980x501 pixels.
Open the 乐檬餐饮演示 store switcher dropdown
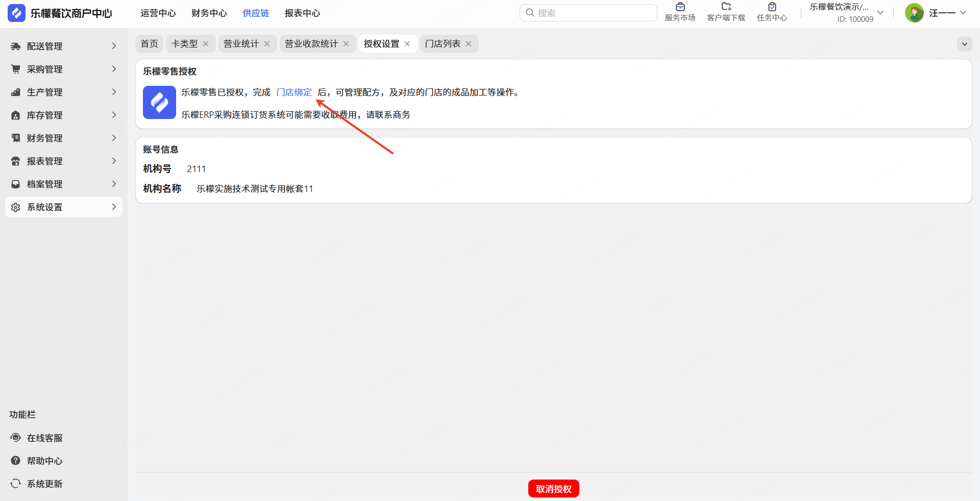pos(880,13)
